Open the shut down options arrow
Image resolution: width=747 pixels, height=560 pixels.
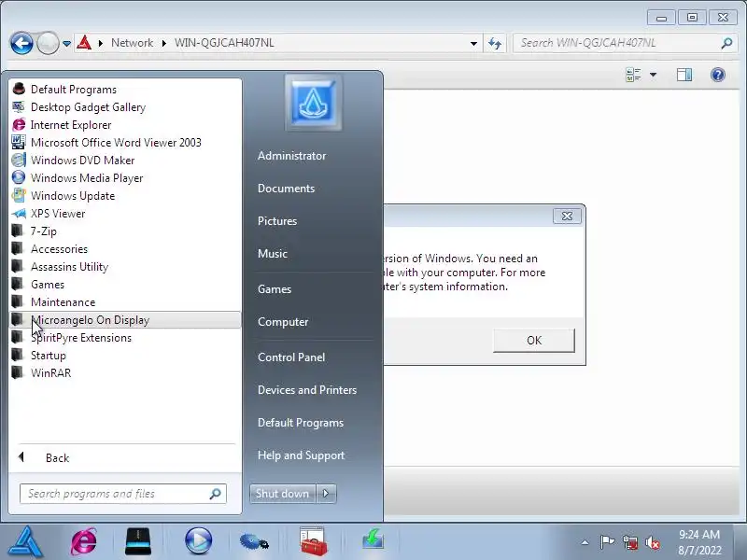tap(326, 494)
